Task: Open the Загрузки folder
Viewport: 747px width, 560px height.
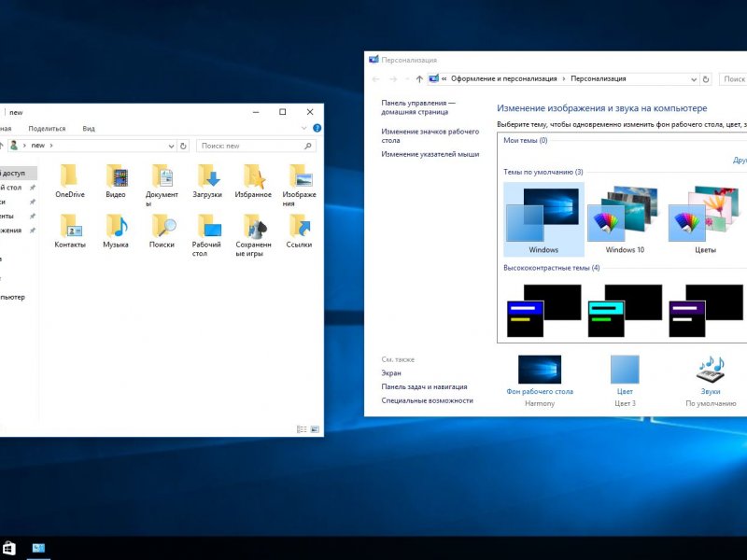Action: click(207, 181)
